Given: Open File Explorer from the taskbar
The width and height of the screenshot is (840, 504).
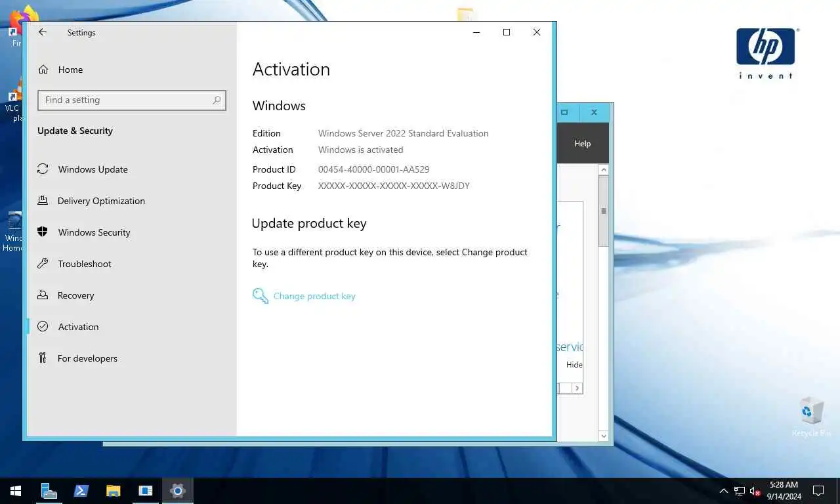Looking at the screenshot, I should [x=114, y=491].
